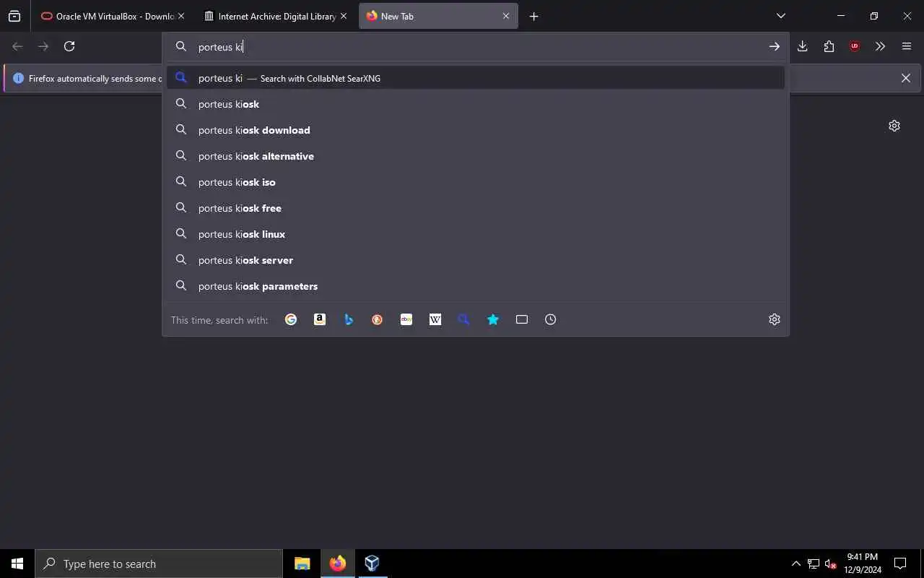The image size is (924, 578).
Task: List all tabs dropdown arrow
Action: pyautogui.click(x=781, y=16)
